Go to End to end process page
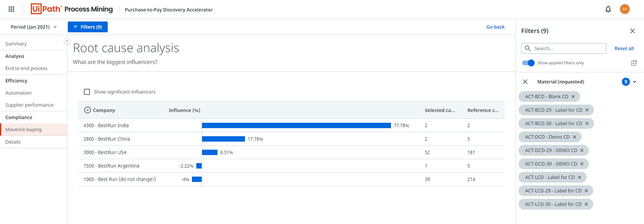 tap(27, 68)
